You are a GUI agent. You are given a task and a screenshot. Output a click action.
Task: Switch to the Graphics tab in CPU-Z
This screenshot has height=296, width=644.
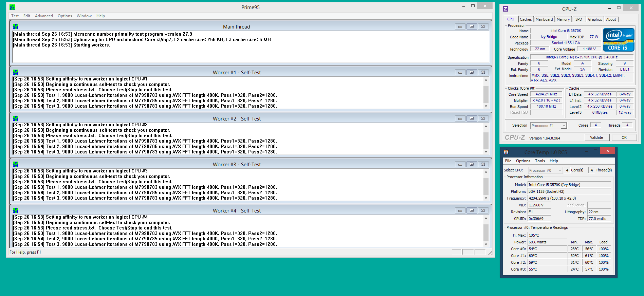pyautogui.click(x=595, y=19)
